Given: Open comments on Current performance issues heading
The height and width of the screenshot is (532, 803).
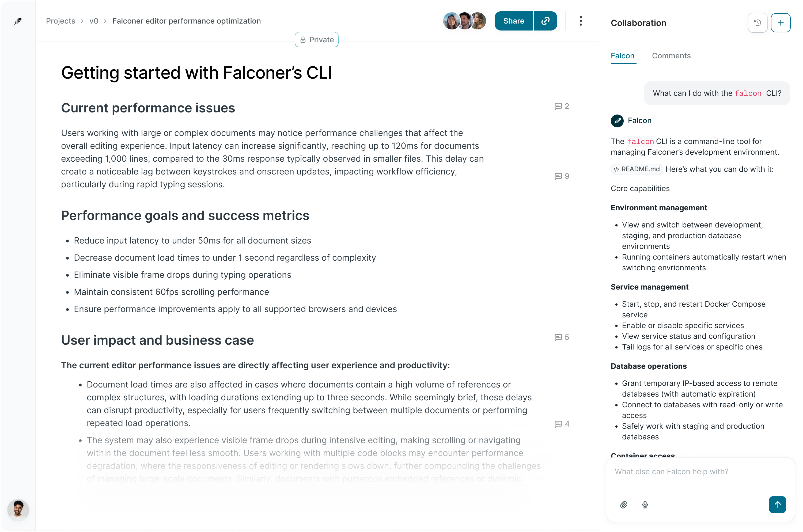Looking at the screenshot, I should pyautogui.click(x=561, y=106).
